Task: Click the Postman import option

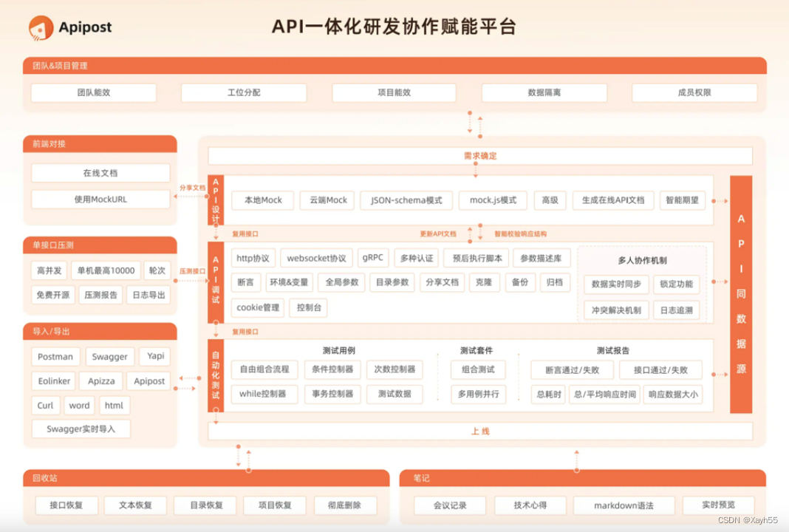Action: tap(55, 356)
